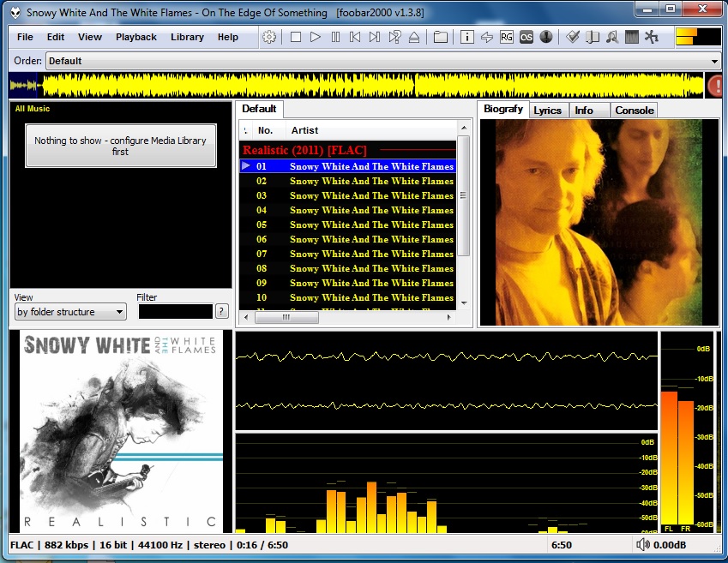Viewport: 728px width, 563px height.
Task: Click the artist photo in Biografy panel
Action: click(x=599, y=222)
